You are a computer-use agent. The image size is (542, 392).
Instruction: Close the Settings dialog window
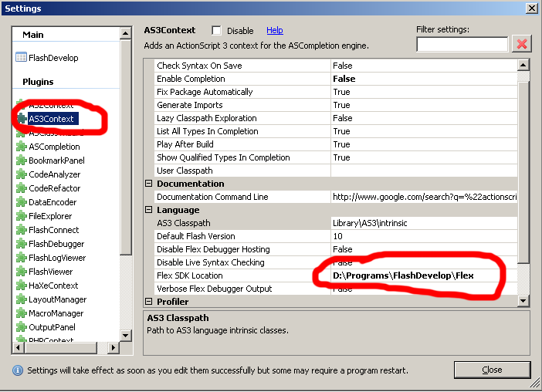(x=531, y=8)
